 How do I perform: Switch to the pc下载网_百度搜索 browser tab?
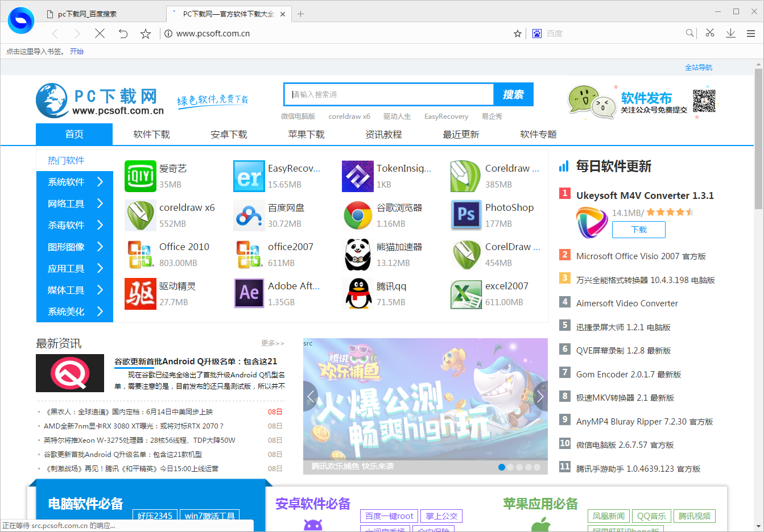[102, 14]
